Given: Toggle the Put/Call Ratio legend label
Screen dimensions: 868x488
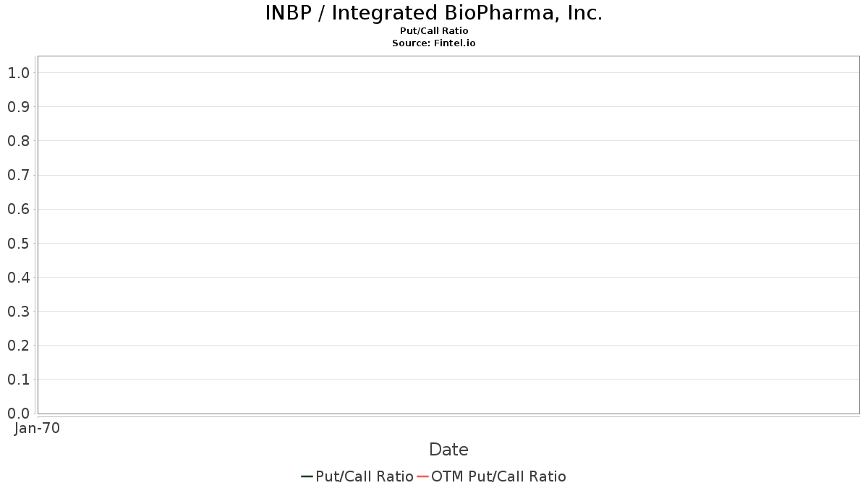Looking at the screenshot, I should click(x=364, y=476).
